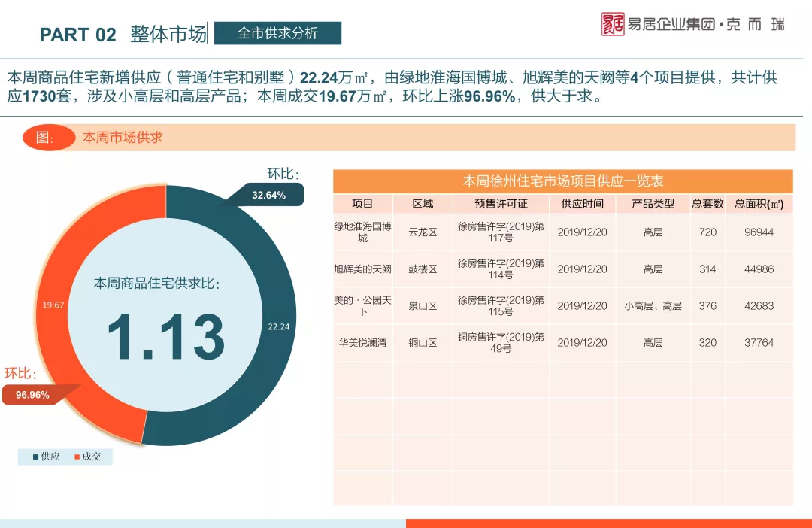The height and width of the screenshot is (528, 812).
Task: Click the 19.67 transaction ring label
Action: tap(53, 305)
